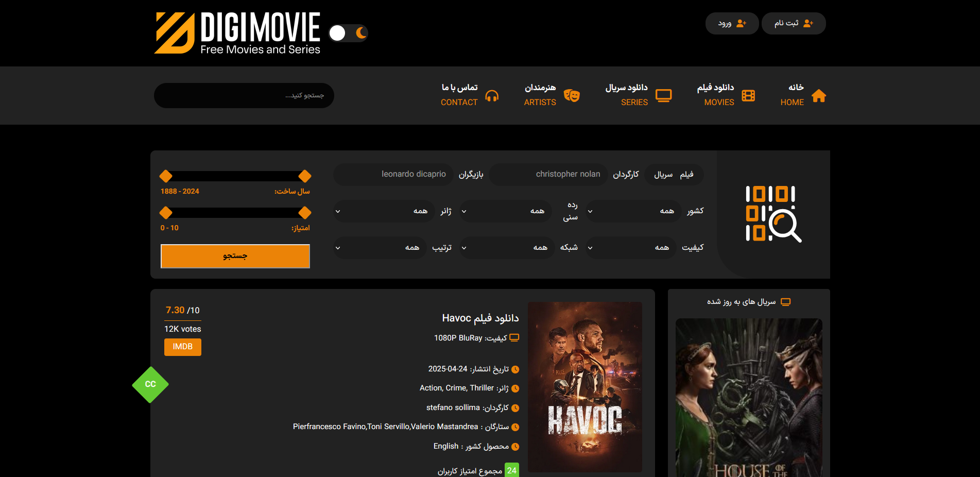Open the CONTACT menu item

(459, 95)
